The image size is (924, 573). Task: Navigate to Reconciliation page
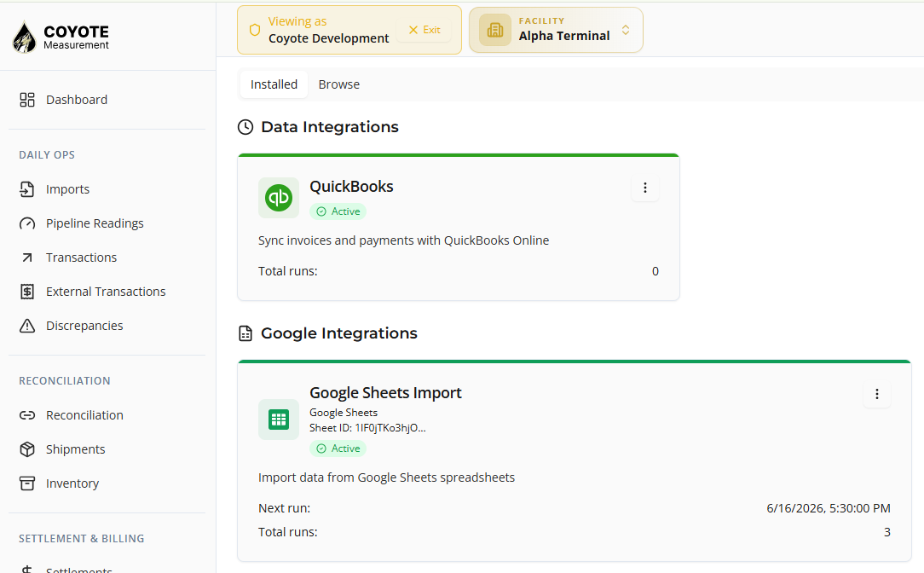[85, 415]
